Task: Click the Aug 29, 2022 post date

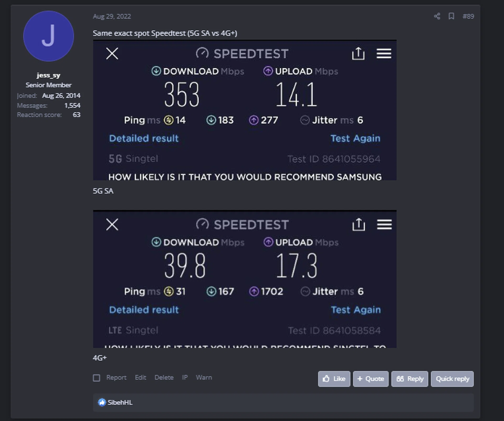Action: click(x=112, y=16)
